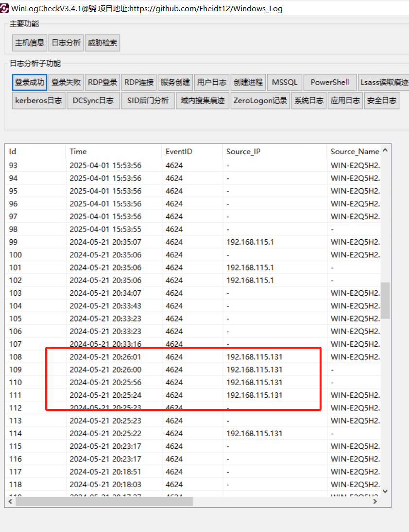Sort table by Id column header
This screenshot has width=409, height=532.
[35, 152]
